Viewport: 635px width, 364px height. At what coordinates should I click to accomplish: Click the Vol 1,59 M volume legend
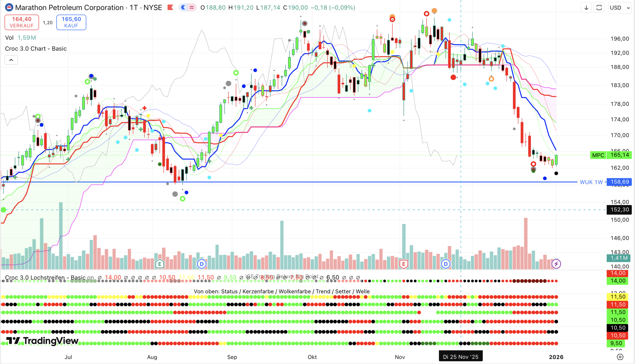(20, 38)
